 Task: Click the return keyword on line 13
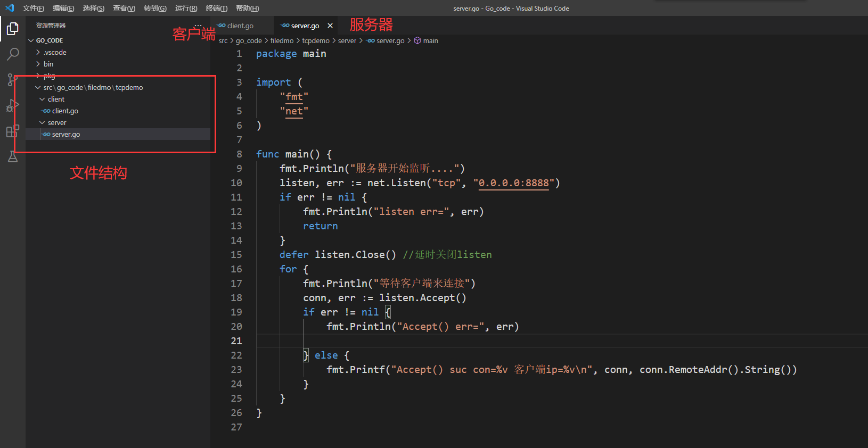coord(321,226)
